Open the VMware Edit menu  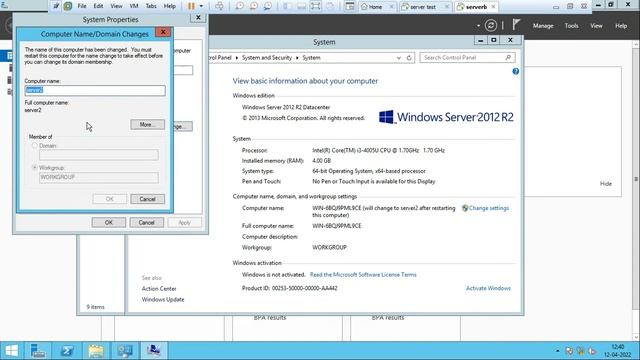click(x=98, y=6)
